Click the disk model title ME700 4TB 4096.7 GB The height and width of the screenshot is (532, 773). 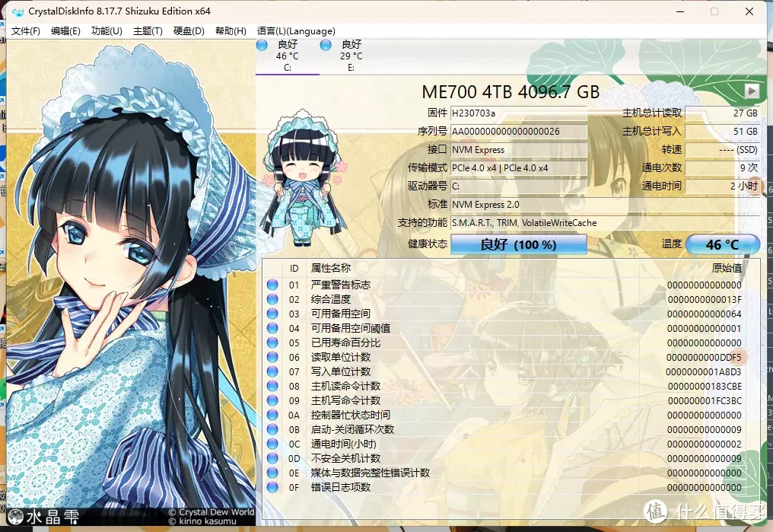point(511,91)
